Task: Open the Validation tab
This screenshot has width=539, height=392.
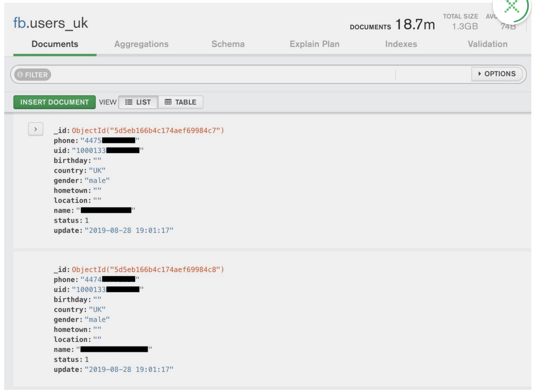Action: pos(488,44)
